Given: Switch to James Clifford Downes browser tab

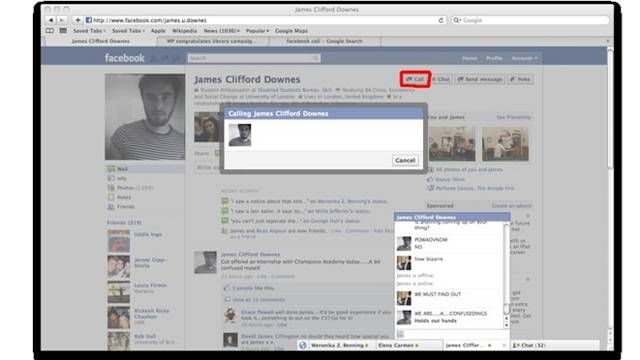Looking at the screenshot, I should 100,41.
